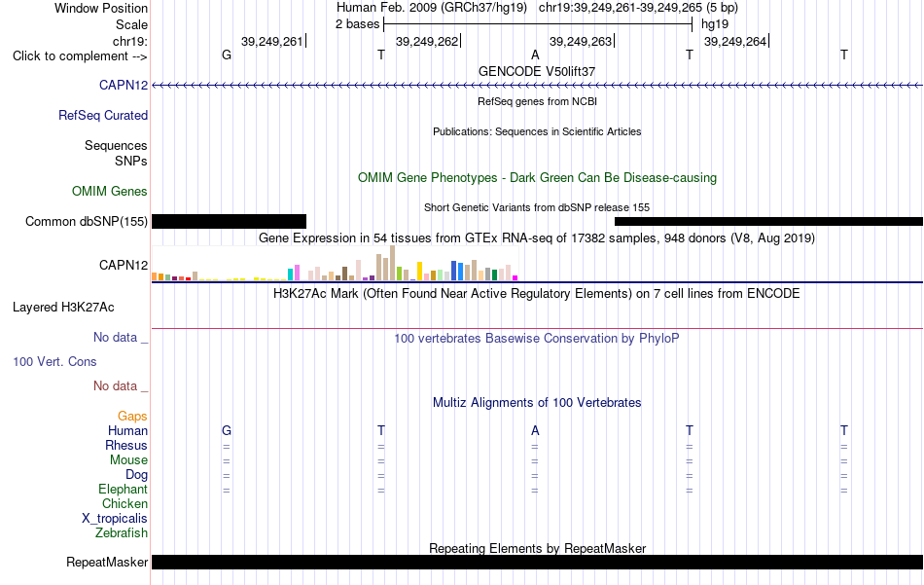This screenshot has height=585, width=924.
Task: Click the orange Gaps label
Action: click(x=132, y=417)
